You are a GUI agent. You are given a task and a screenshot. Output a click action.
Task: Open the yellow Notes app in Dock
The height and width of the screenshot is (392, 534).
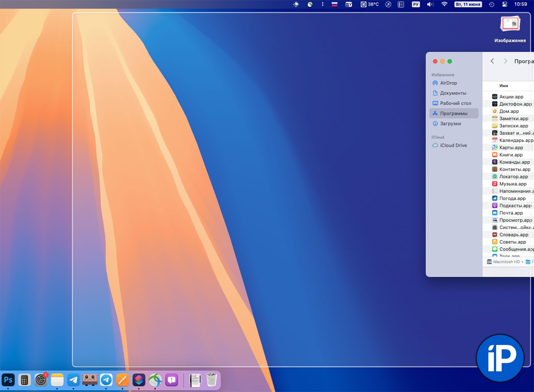point(57,380)
